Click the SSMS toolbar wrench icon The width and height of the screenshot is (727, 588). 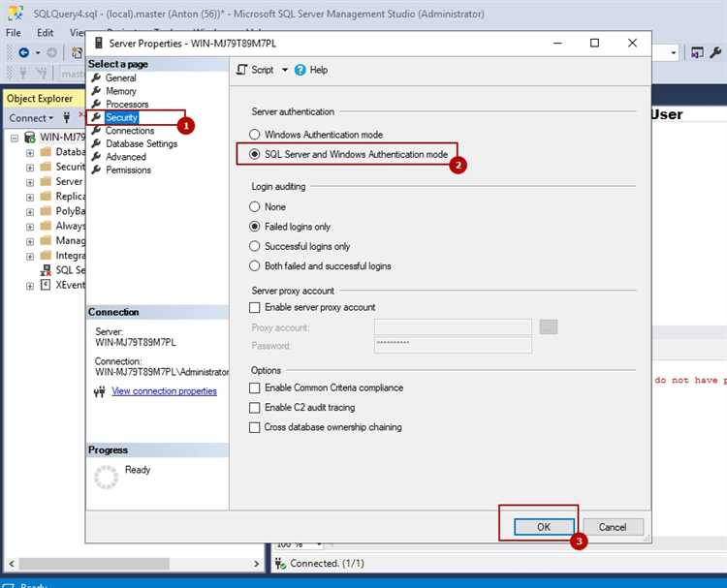click(x=715, y=53)
